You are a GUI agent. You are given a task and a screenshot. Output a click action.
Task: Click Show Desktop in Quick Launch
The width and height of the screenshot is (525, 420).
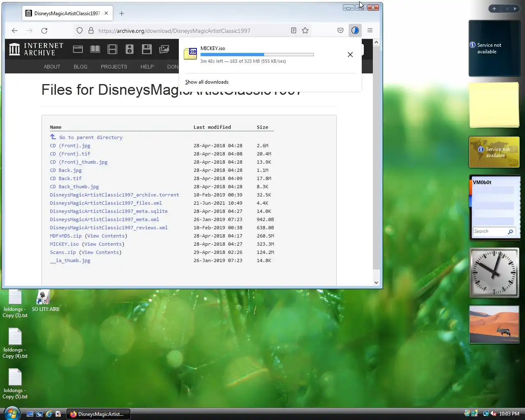(x=30, y=414)
